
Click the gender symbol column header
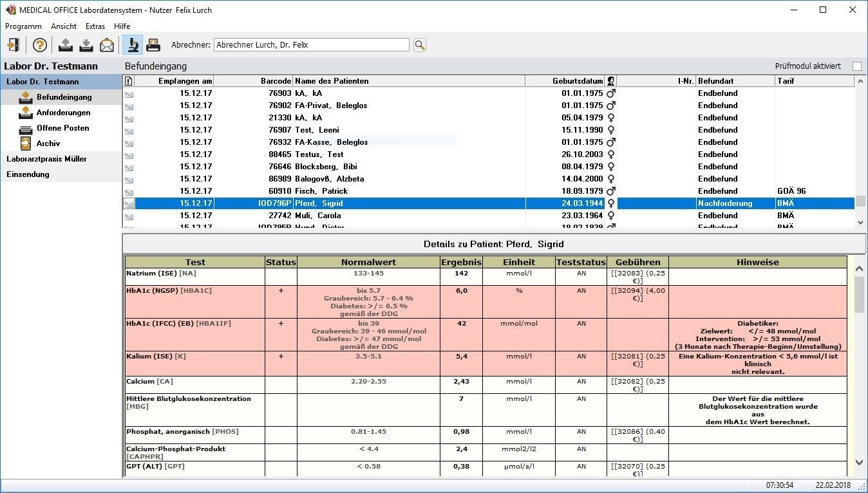(610, 80)
